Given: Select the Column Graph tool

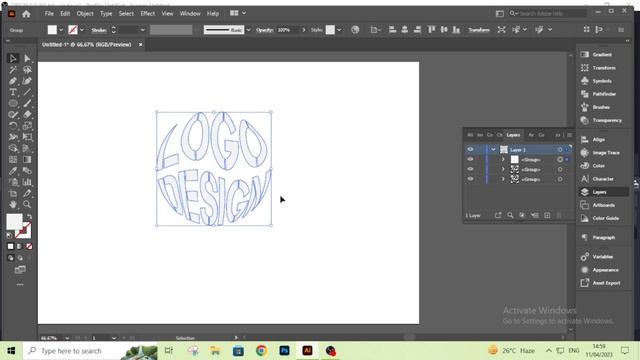Looking at the screenshot, I should 27,182.
